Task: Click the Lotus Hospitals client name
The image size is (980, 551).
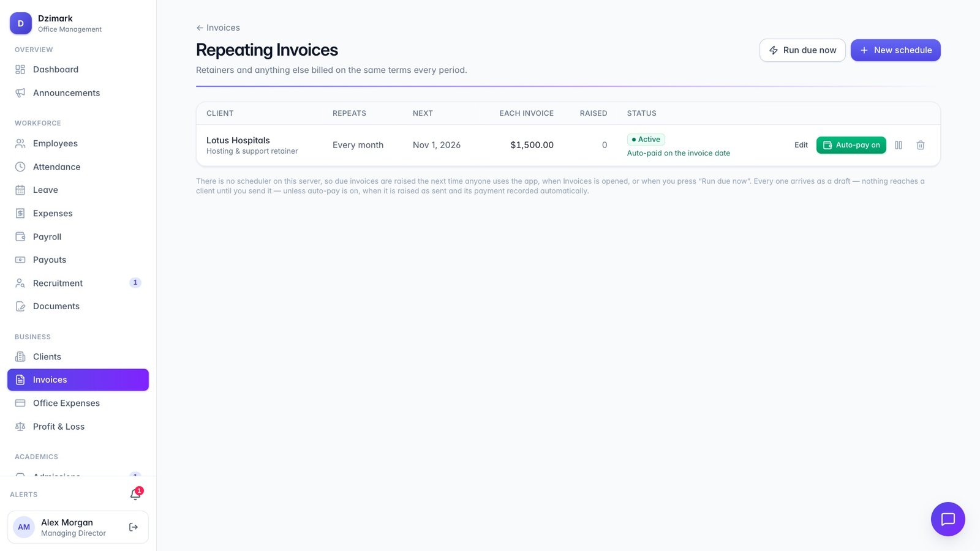Action: click(238, 140)
